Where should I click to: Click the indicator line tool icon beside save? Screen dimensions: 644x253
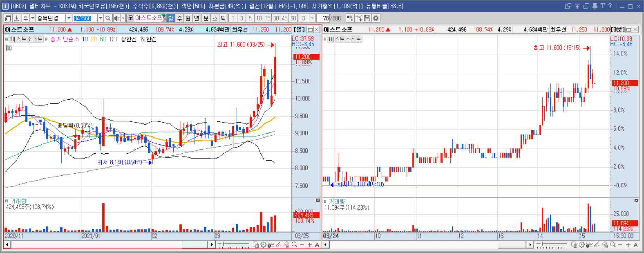pyautogui.click(x=359, y=18)
